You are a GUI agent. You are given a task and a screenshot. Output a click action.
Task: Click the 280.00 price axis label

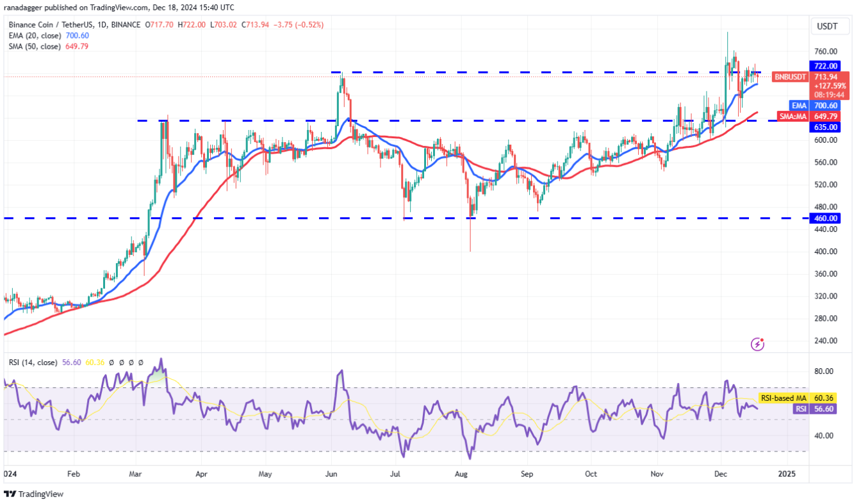(826, 319)
